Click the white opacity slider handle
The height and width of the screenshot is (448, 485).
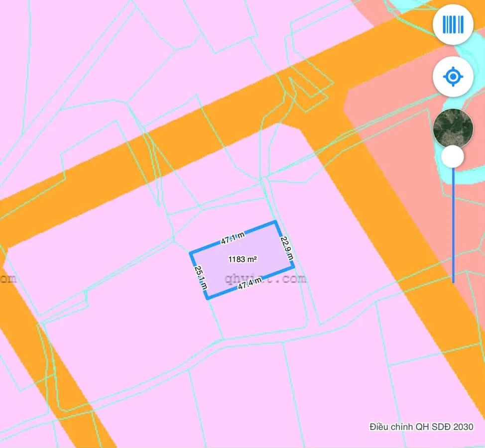point(453,157)
